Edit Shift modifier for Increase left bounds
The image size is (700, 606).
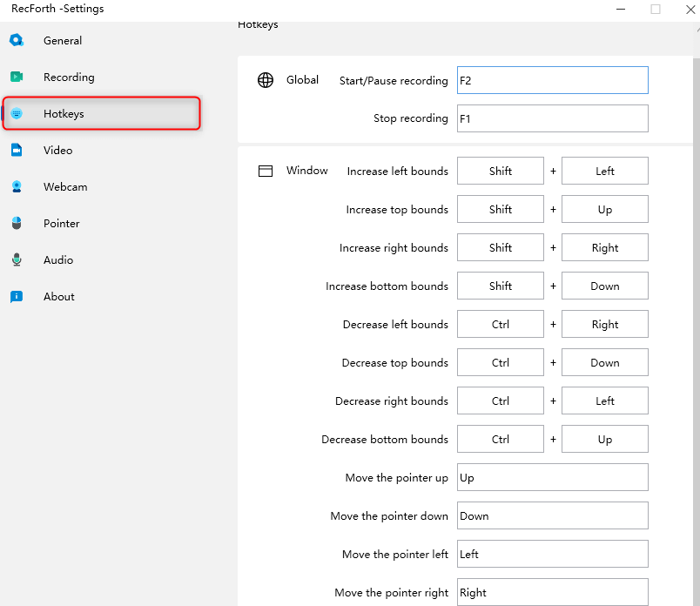click(501, 171)
